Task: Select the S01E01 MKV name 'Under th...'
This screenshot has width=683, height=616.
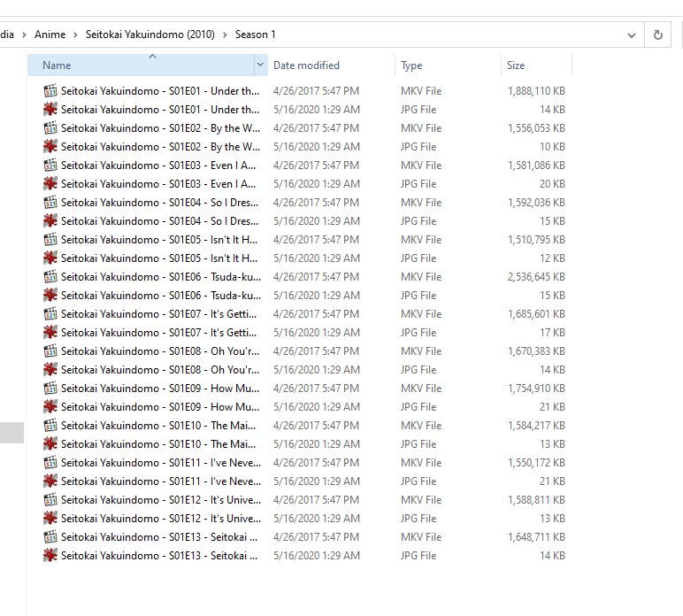Action: (x=160, y=90)
